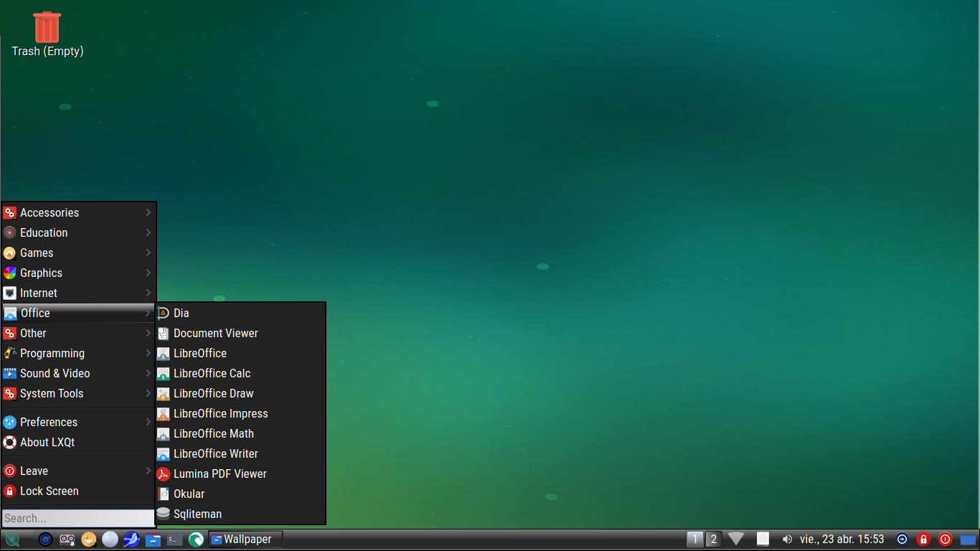This screenshot has height=551, width=980.
Task: Expand the Internet submenu arrow
Action: (x=149, y=293)
